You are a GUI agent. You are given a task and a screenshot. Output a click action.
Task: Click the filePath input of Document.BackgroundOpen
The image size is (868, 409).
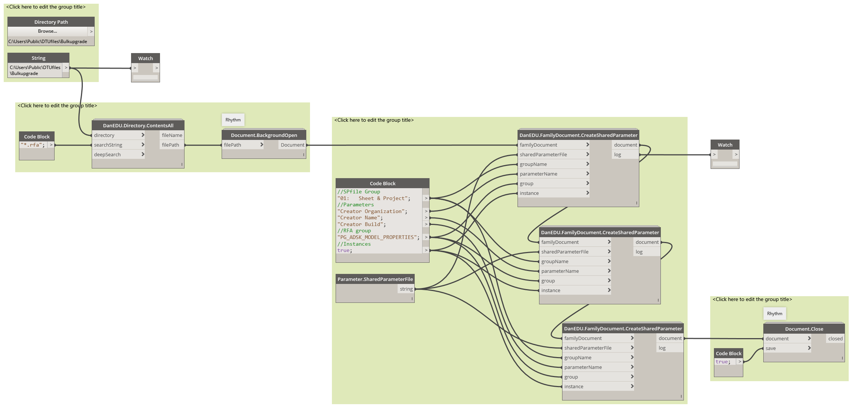(243, 145)
